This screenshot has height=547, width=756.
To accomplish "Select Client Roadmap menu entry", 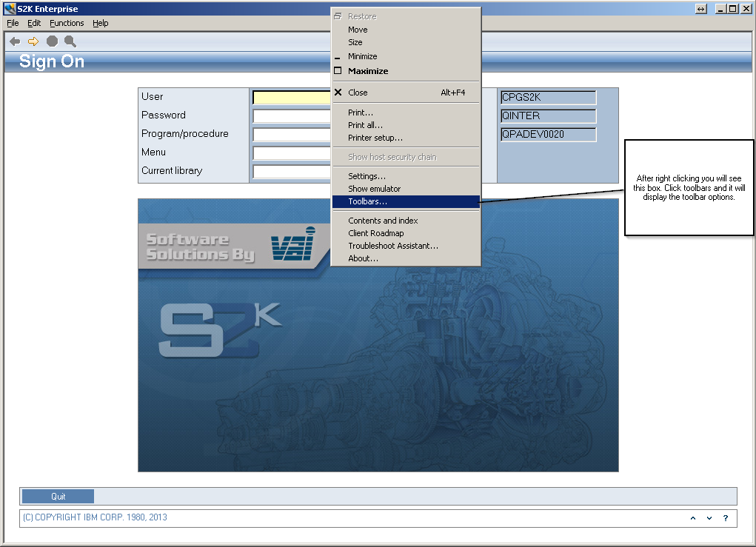I will (x=406, y=233).
